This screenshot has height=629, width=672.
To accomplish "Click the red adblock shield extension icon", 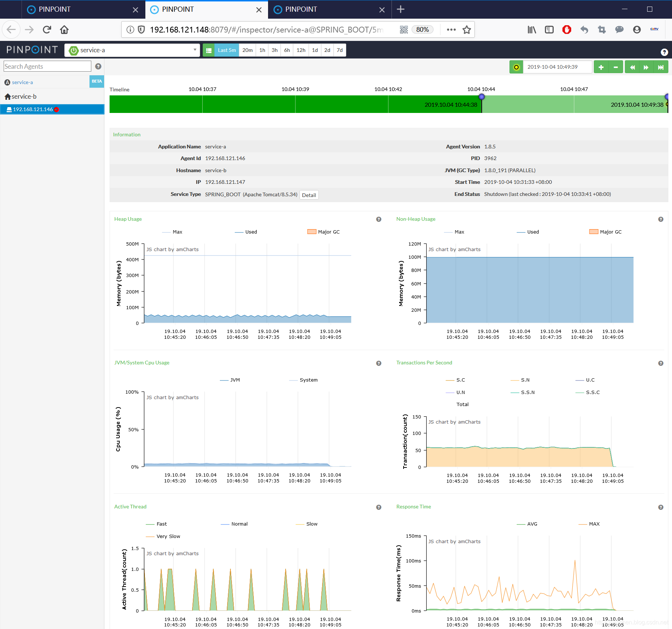I will pyautogui.click(x=567, y=30).
